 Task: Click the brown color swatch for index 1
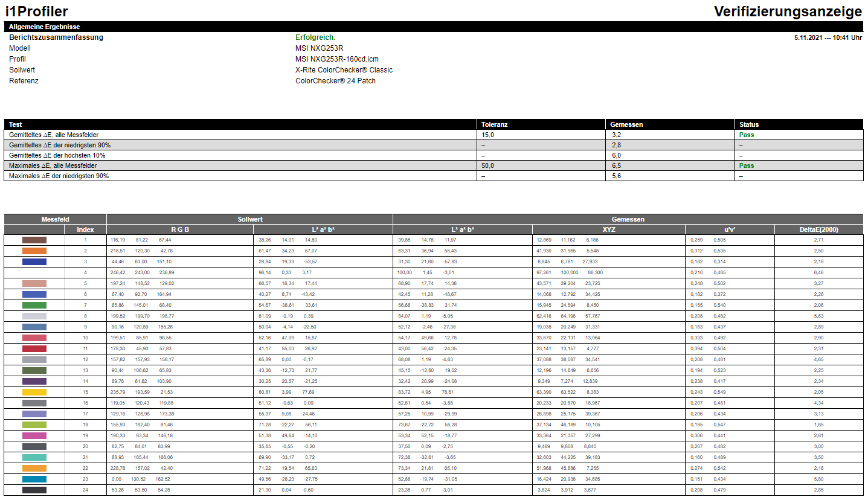pos(34,240)
